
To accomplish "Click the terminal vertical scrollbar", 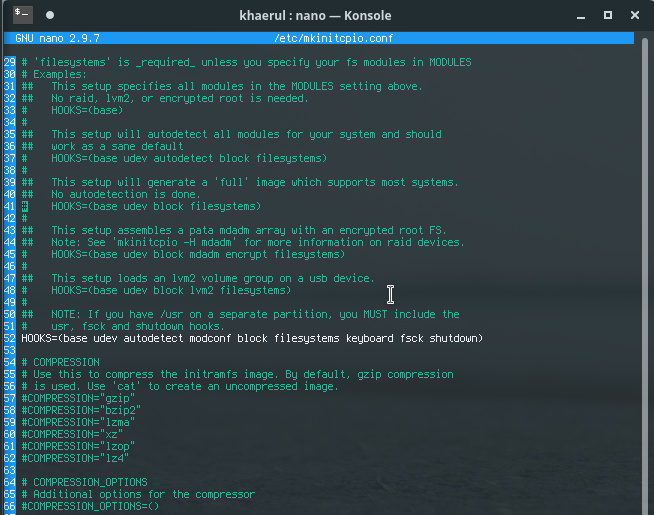I will click(x=645, y=275).
